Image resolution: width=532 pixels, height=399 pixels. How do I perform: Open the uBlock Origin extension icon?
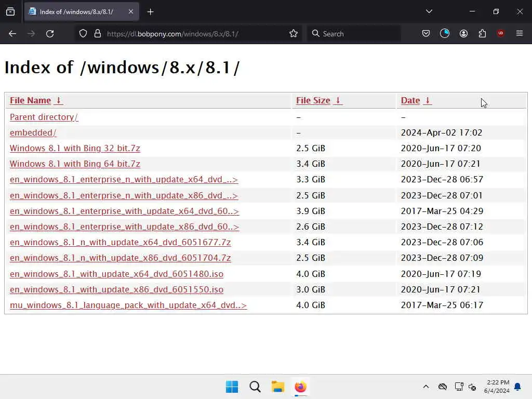coord(500,33)
